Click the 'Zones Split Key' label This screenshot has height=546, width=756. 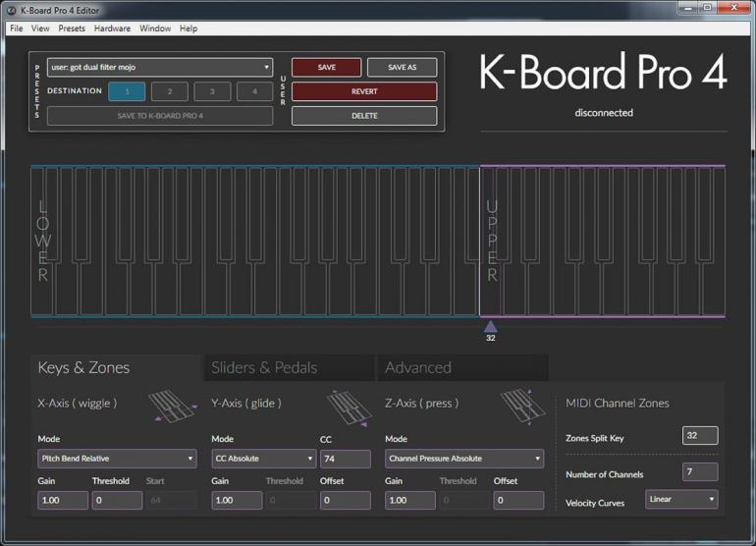[594, 438]
